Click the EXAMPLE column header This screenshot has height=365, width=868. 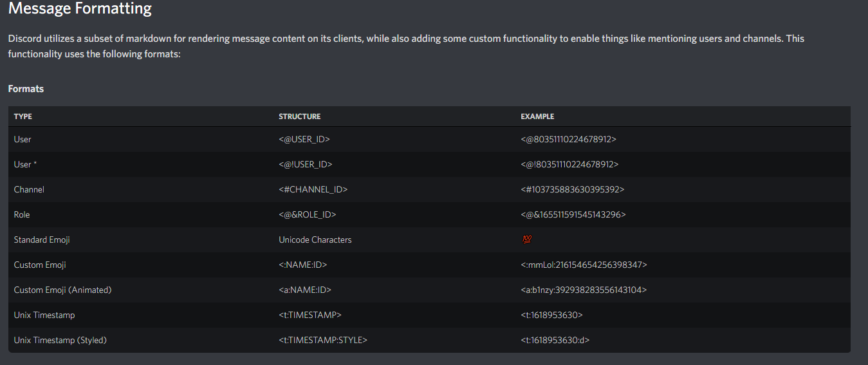[537, 117]
